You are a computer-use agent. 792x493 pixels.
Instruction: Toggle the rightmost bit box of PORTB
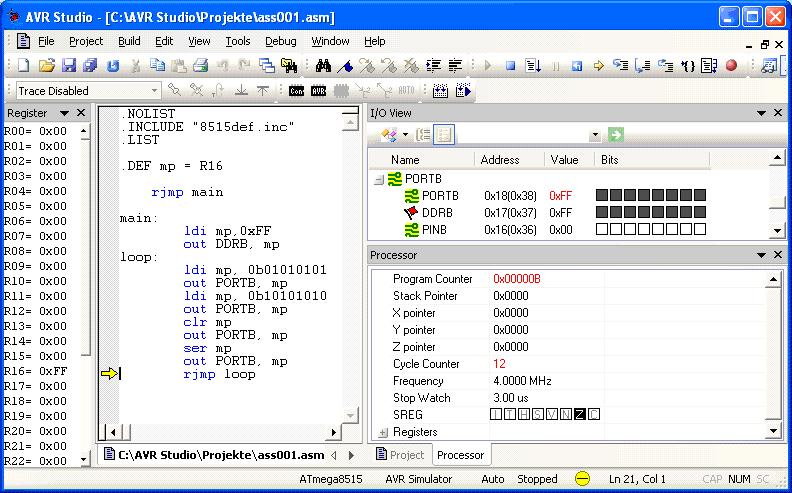(700, 195)
